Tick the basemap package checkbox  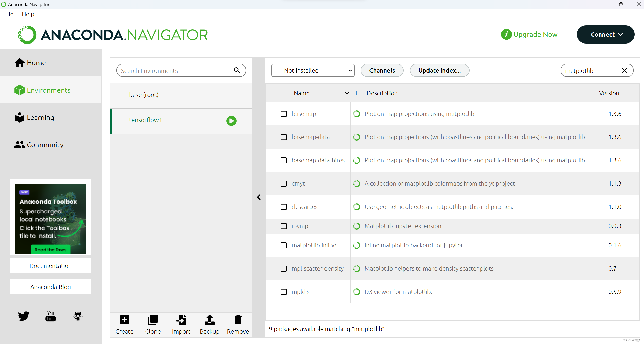point(284,114)
